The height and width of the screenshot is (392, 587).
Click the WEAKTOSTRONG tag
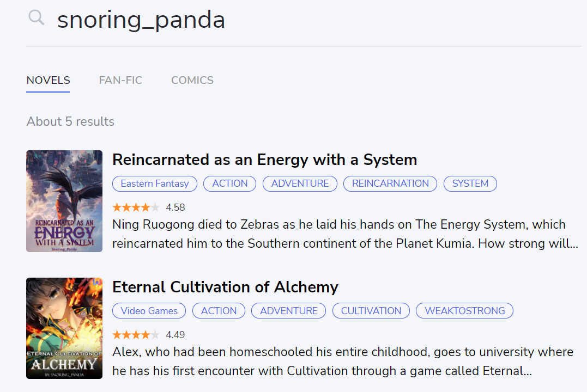click(465, 311)
